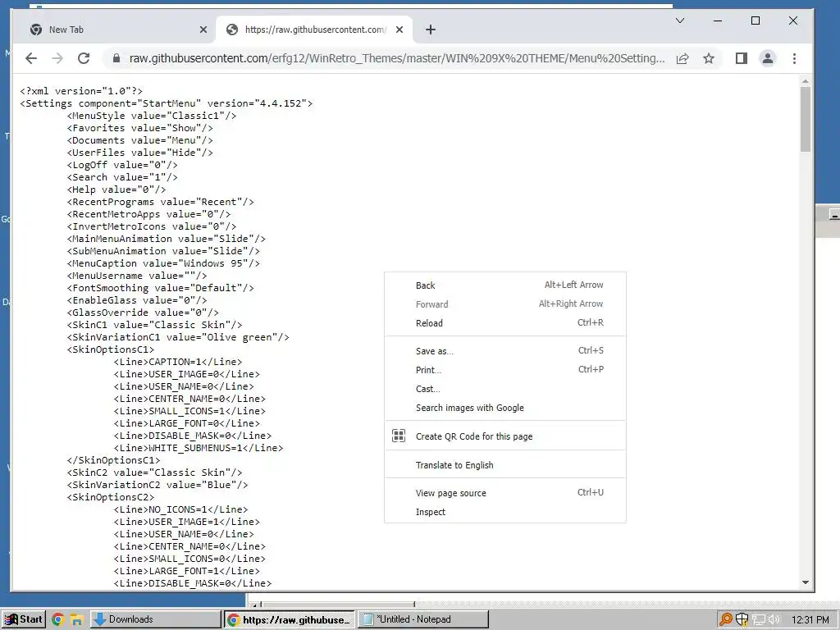Choose Translate to English
The height and width of the screenshot is (630, 840).
[505, 465]
